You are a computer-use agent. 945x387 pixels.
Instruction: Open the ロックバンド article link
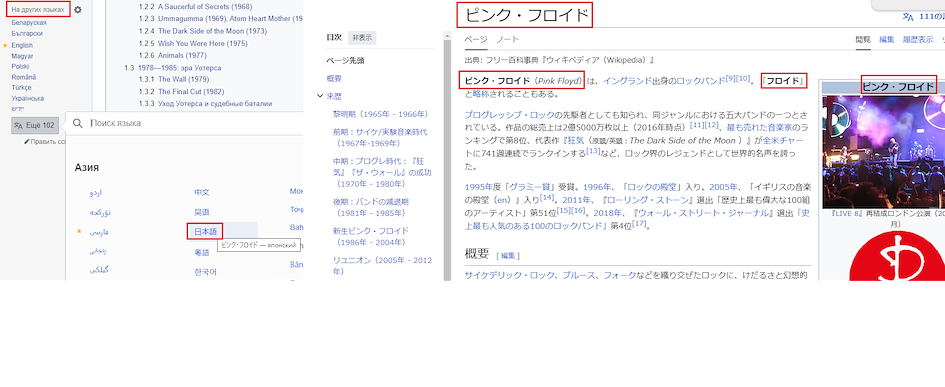coord(700,81)
